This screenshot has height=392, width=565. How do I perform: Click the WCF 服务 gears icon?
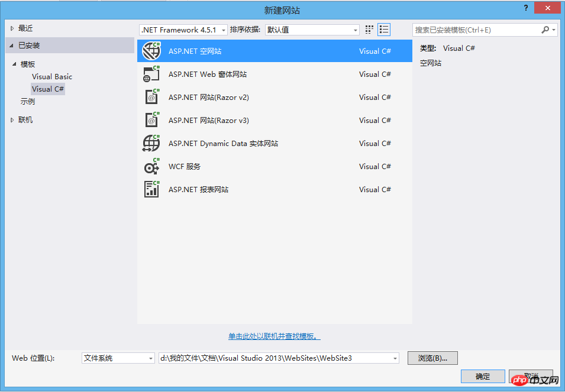(151, 166)
